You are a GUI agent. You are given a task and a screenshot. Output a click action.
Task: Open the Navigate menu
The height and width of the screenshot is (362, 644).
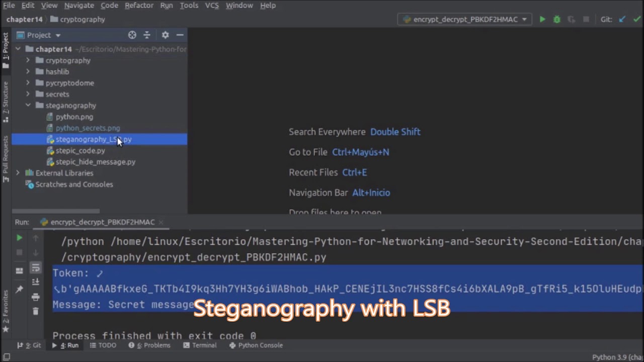click(79, 5)
